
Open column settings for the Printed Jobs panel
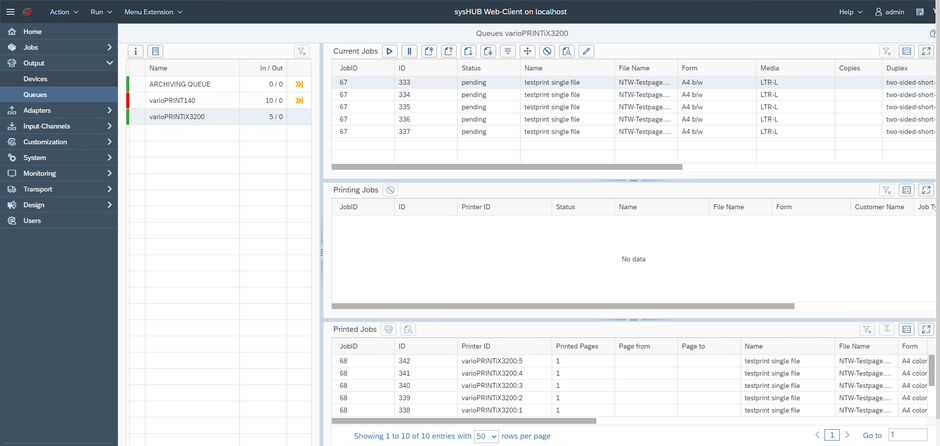pos(907,329)
